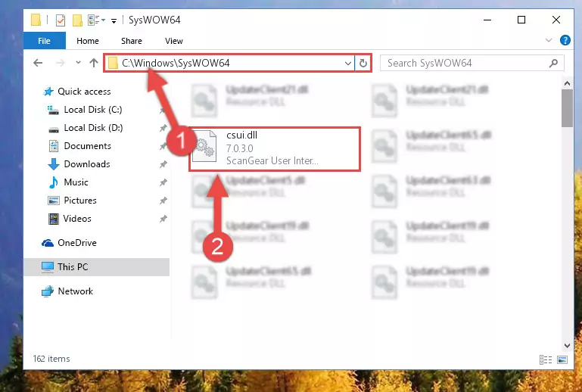Click the Music note icon

point(54,182)
